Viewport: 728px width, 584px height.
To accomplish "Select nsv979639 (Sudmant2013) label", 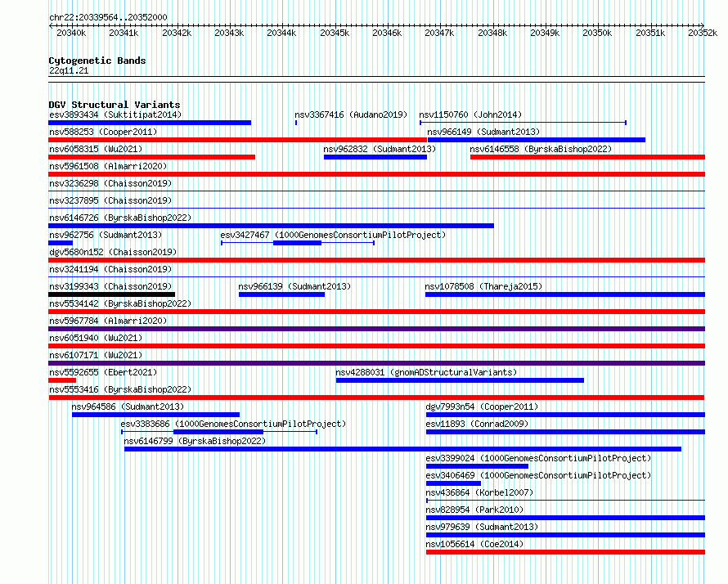I will 482,527.
